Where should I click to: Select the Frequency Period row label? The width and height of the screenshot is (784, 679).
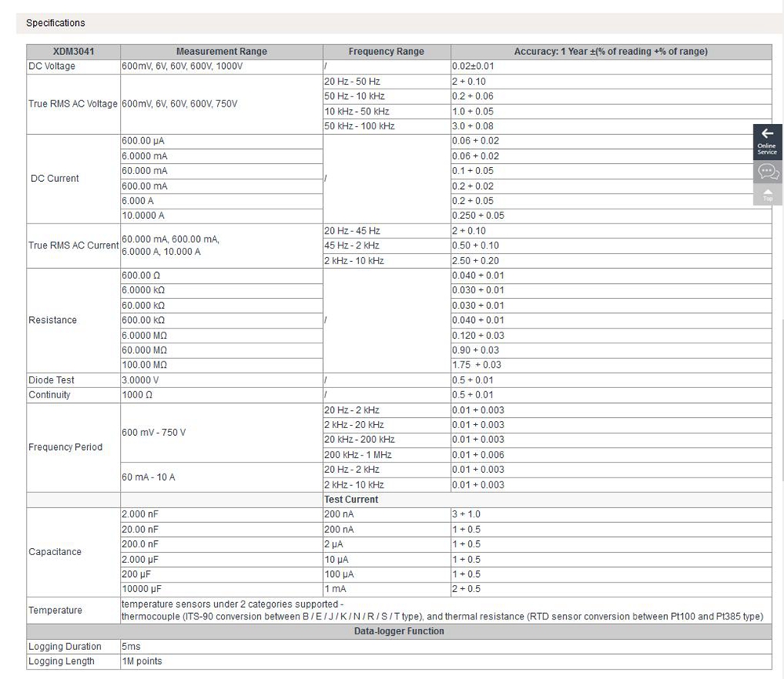pos(66,447)
